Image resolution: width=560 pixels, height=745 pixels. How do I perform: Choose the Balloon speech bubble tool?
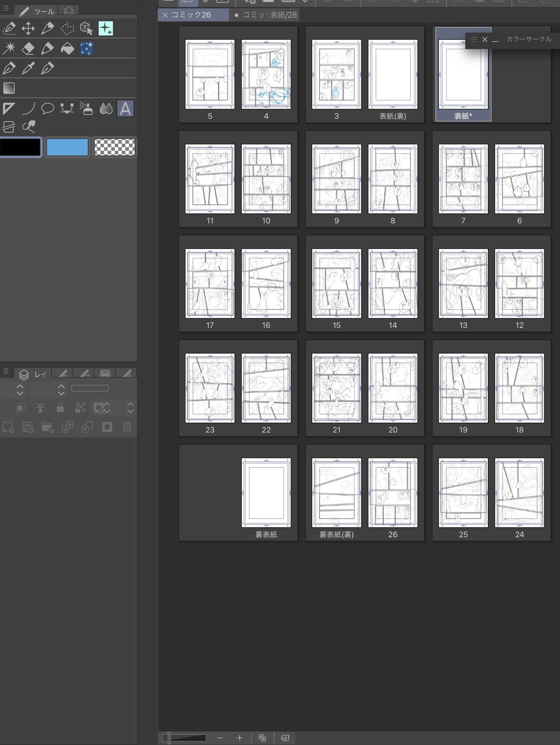[x=48, y=109]
